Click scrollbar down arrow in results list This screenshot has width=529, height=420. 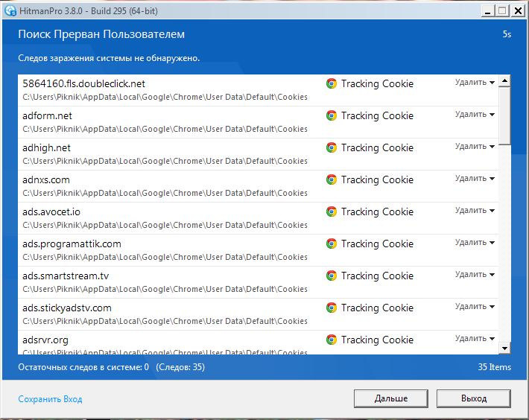tap(504, 349)
